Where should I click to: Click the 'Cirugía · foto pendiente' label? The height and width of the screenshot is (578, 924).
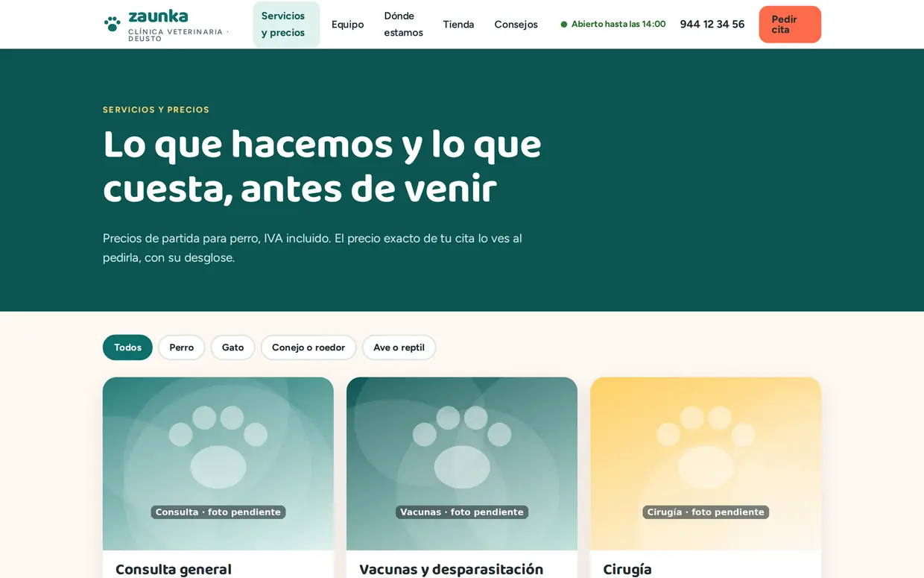coord(706,512)
